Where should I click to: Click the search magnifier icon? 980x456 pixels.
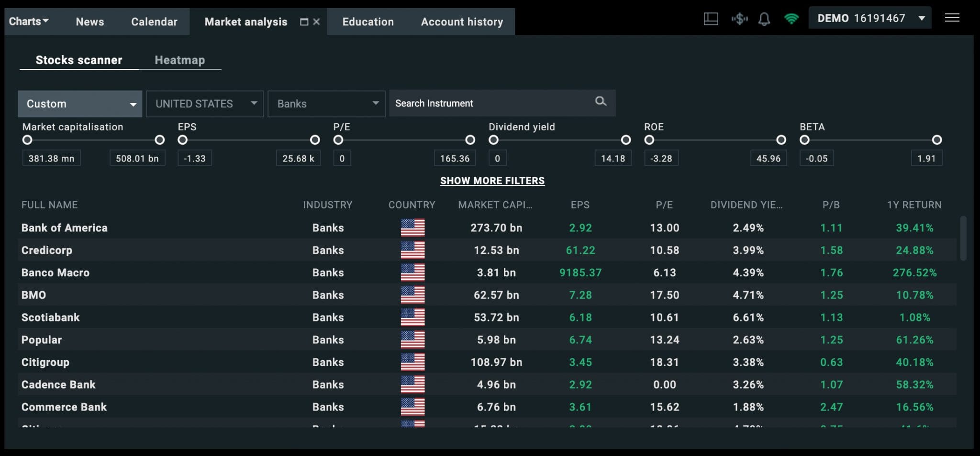601,101
